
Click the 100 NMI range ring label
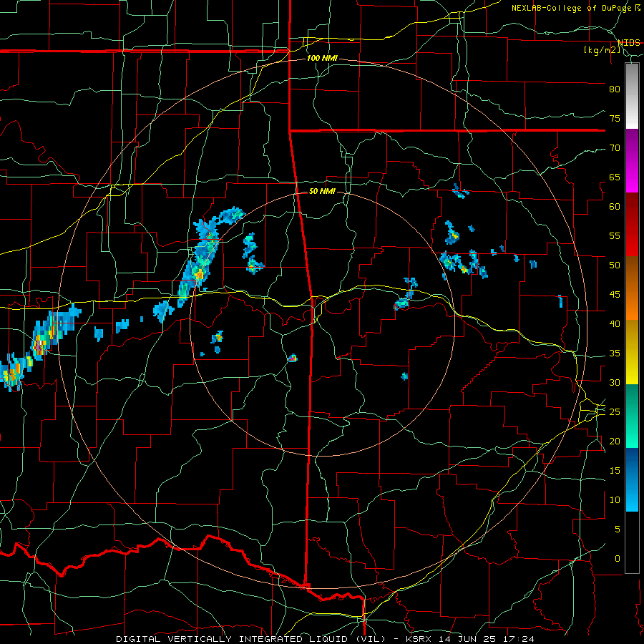click(x=322, y=58)
